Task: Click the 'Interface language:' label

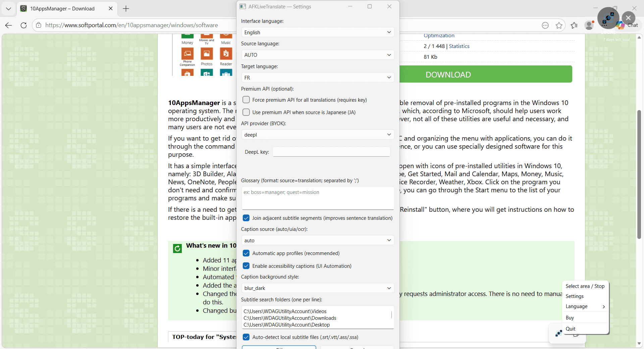Action: click(262, 21)
